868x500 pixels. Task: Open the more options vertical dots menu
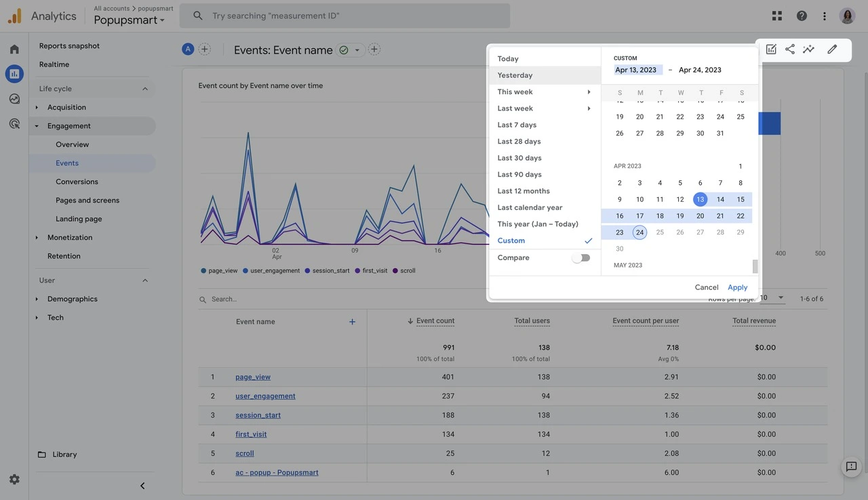pos(825,16)
